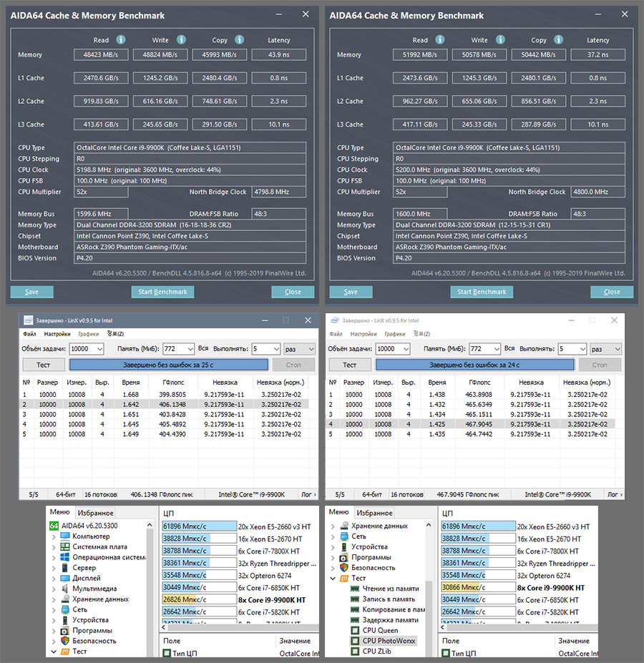Click progress bar Завершено без ошибок за 25 с
Image resolution: width=644 pixels, height=663 pixels.
[168, 365]
